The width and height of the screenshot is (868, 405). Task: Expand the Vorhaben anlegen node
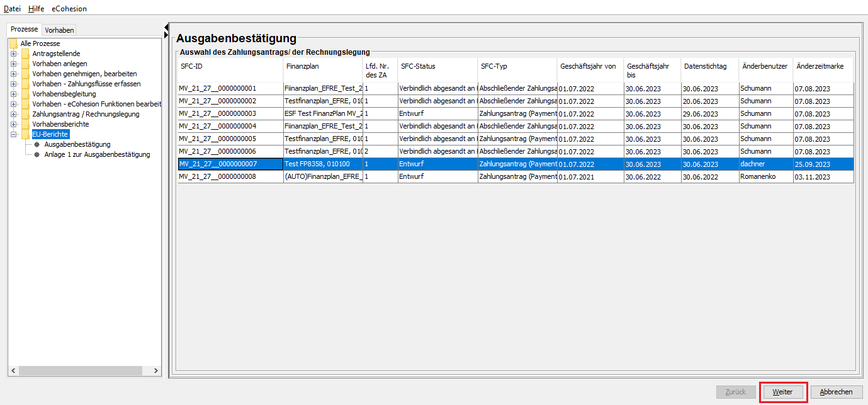tap(13, 64)
